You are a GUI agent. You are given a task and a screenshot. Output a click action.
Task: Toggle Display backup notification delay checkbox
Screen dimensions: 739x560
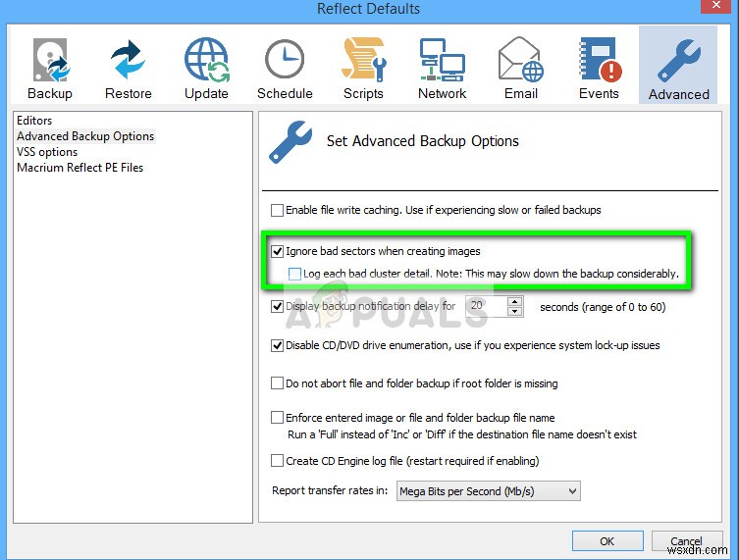(277, 307)
